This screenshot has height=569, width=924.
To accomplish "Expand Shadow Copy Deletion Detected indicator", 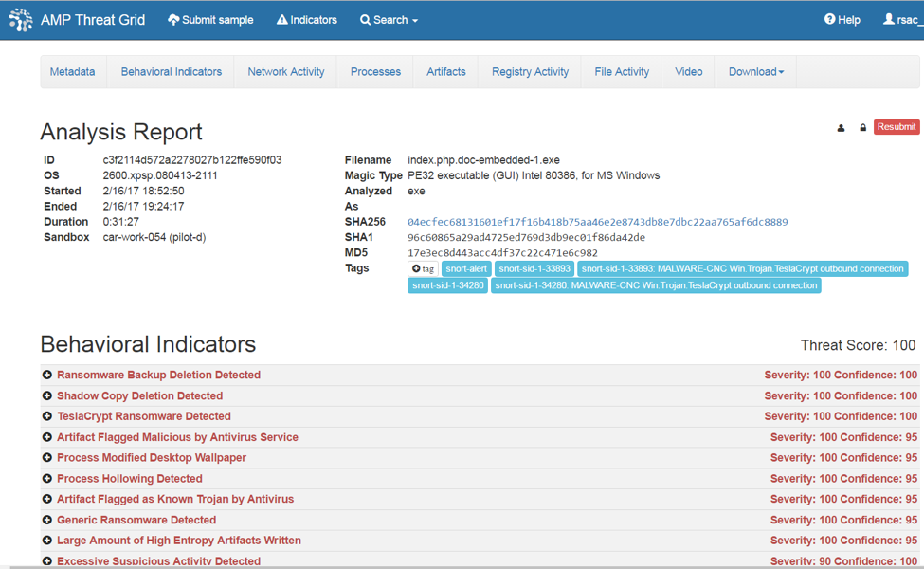I will [x=47, y=396].
